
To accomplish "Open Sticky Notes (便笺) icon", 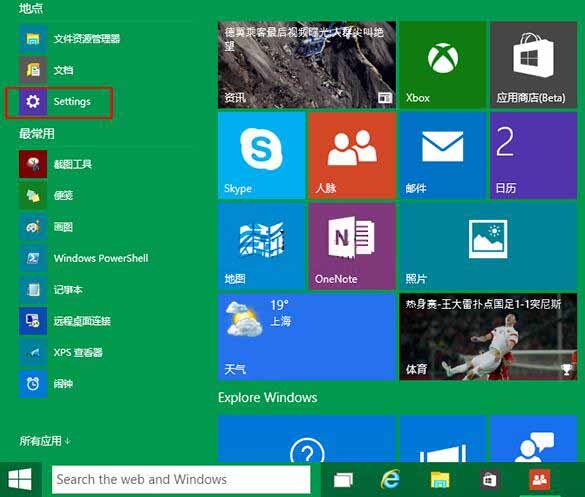I will pos(33,196).
